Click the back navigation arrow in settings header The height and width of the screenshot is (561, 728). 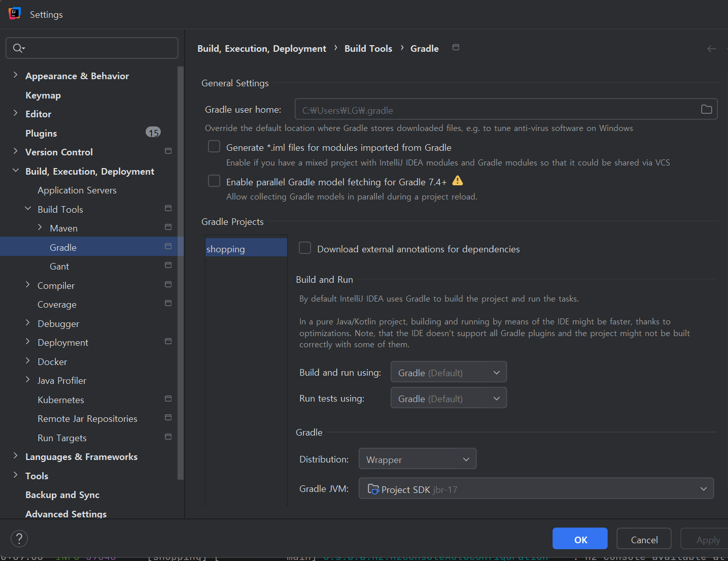pyautogui.click(x=712, y=49)
